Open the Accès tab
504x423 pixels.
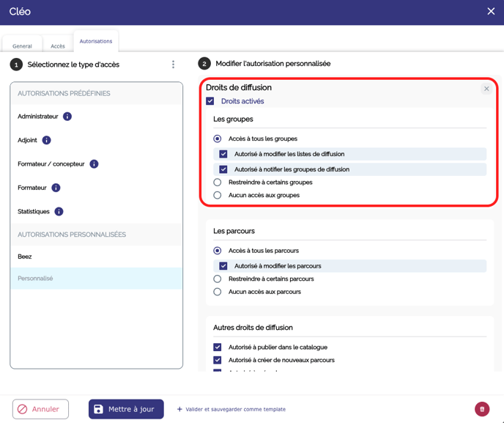coord(58,46)
